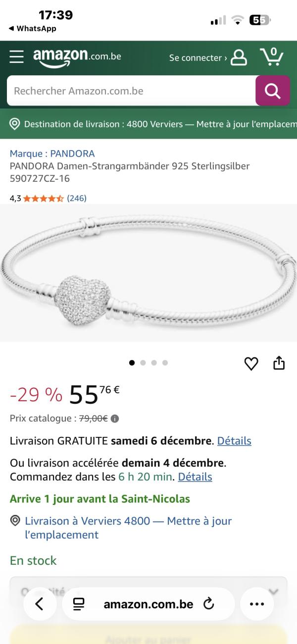Open the shopping cart icon

(272, 57)
